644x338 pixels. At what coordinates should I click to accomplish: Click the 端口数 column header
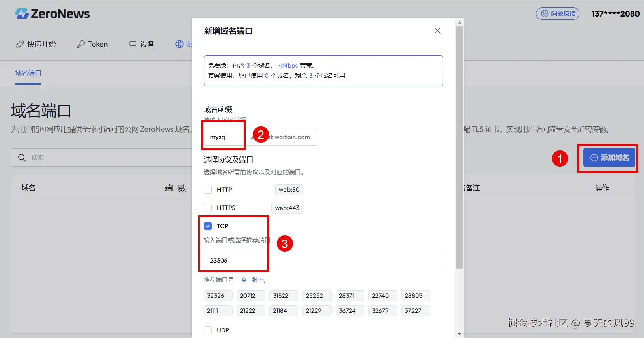coord(175,188)
